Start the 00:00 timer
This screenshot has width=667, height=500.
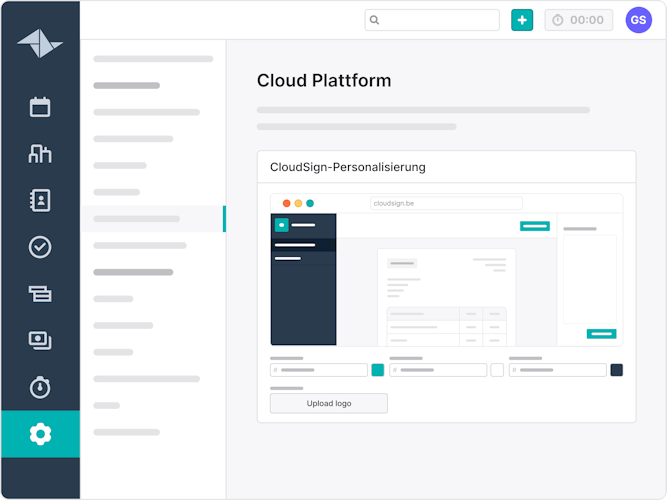578,20
